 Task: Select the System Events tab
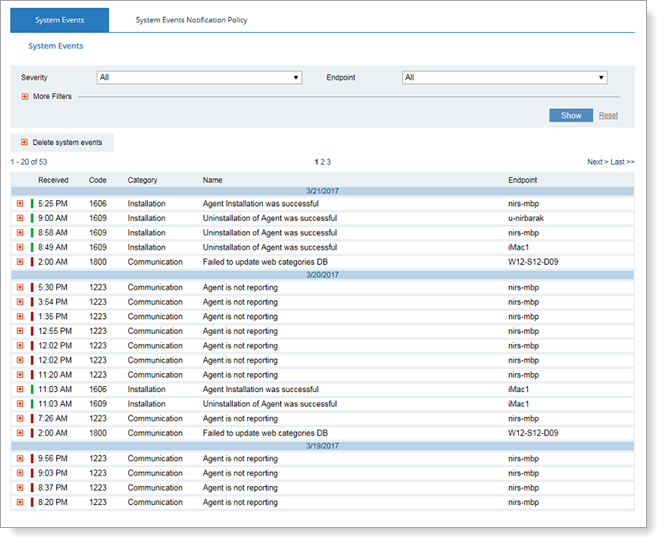point(59,20)
